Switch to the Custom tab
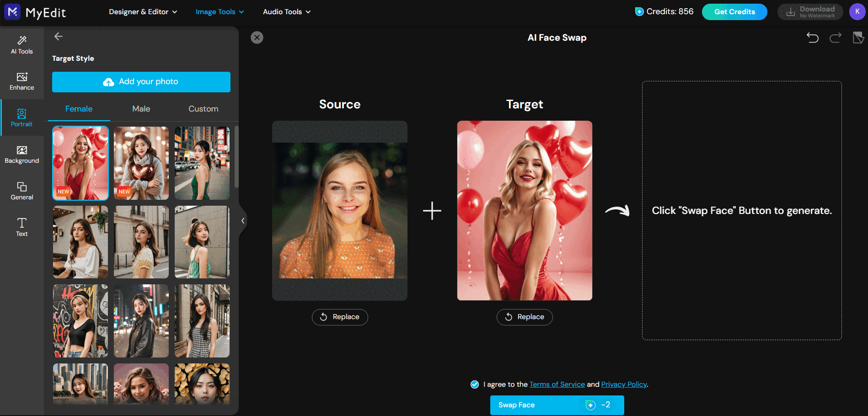868x416 pixels. tap(203, 109)
